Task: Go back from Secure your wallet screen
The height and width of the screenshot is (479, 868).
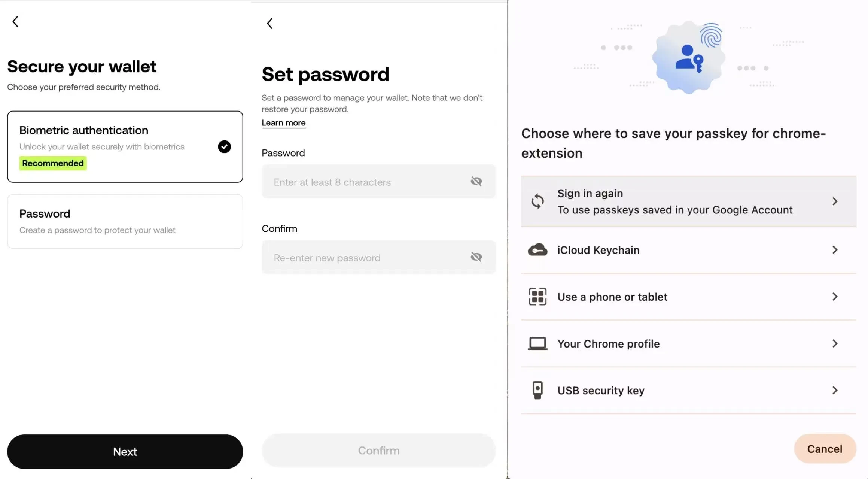Action: [15, 22]
